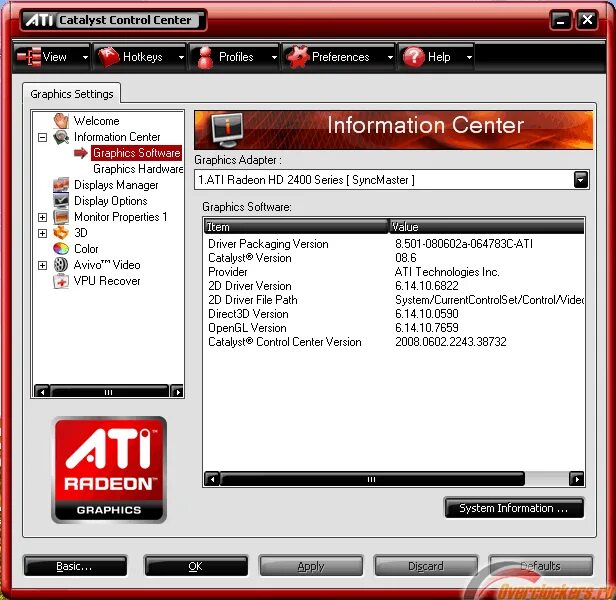616x600 pixels.
Task: Open the View menu
Action: [52, 57]
